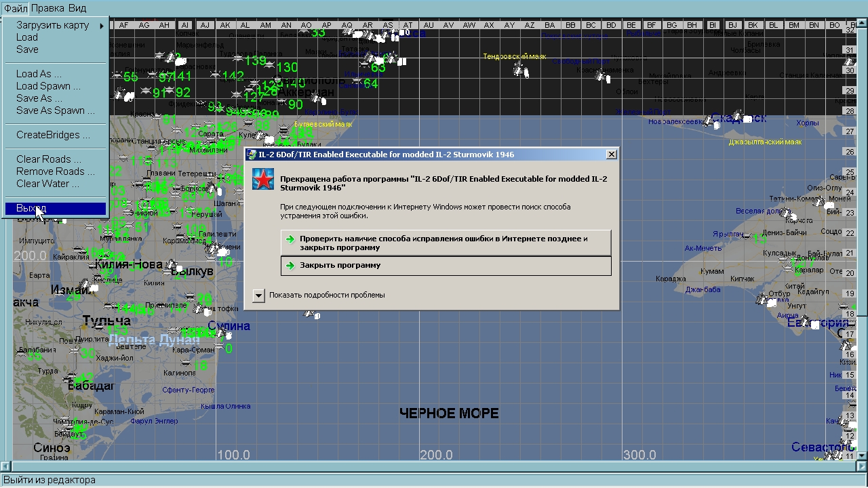Viewport: 868px width, 488px height.
Task: Click the green arrow beside Закрыть программу
Action: tap(290, 266)
